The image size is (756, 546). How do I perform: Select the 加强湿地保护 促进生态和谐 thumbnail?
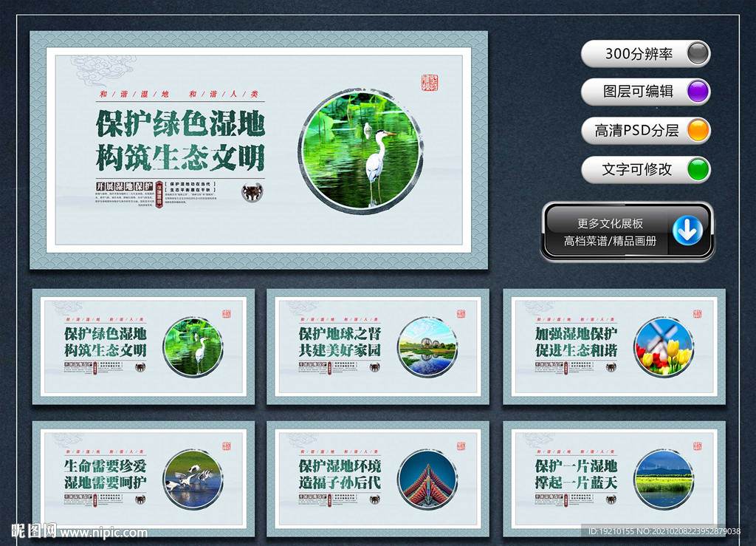coord(614,347)
